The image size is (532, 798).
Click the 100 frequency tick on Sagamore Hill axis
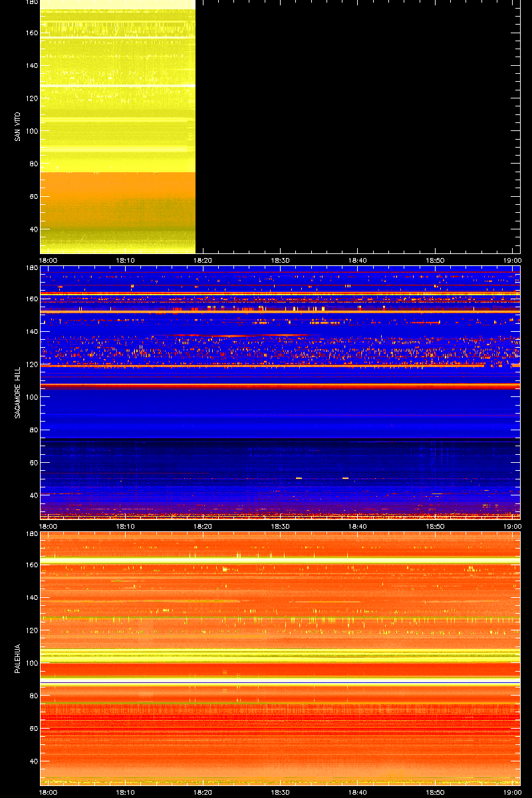(x=31, y=397)
